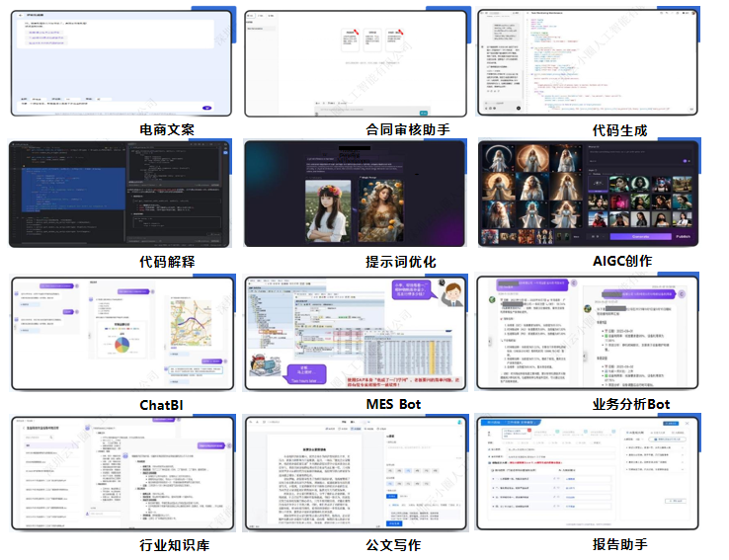Click the pie chart in ChatBI preview
Viewport: 729px width, 560px height.
(123, 345)
